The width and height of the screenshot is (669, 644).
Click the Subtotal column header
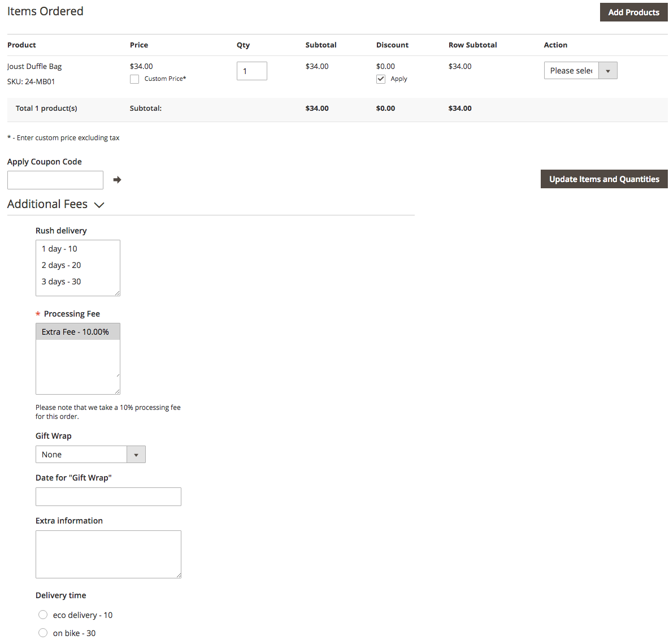coord(321,45)
